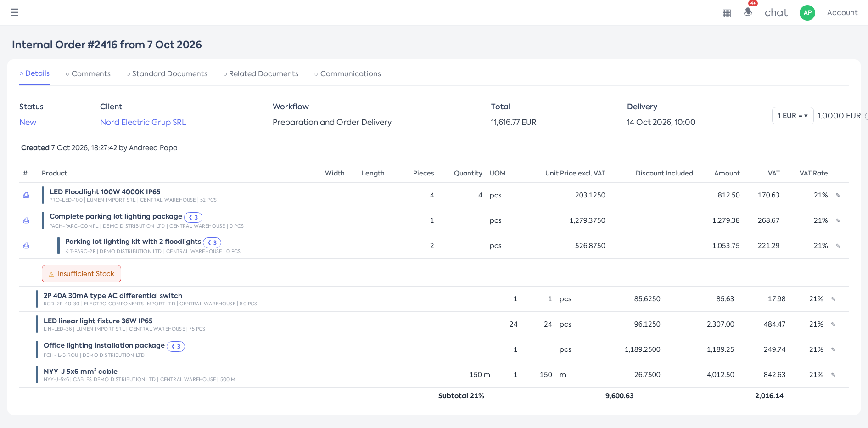Expand components of Parking lot lighting kit
Viewport: 868px width, 428px height.
coord(212,242)
